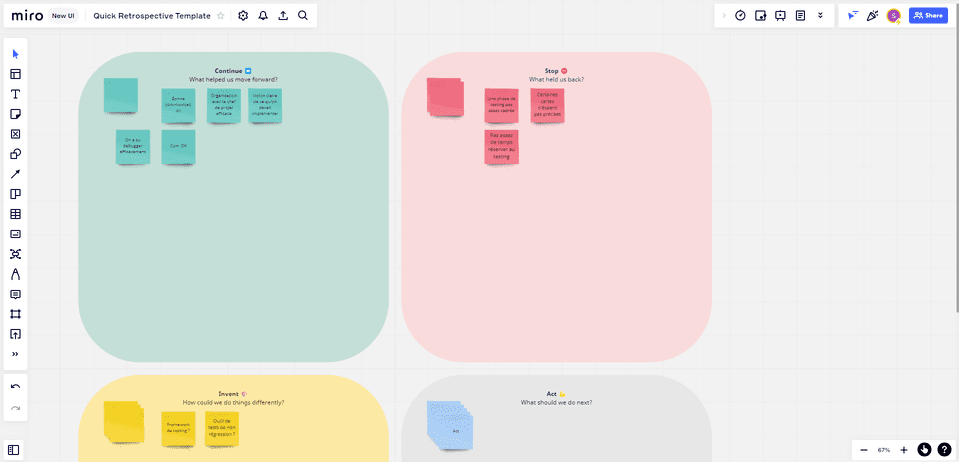This screenshot has width=959, height=462.
Task: Select the blue sticky note stack in Act
Action: (450, 425)
